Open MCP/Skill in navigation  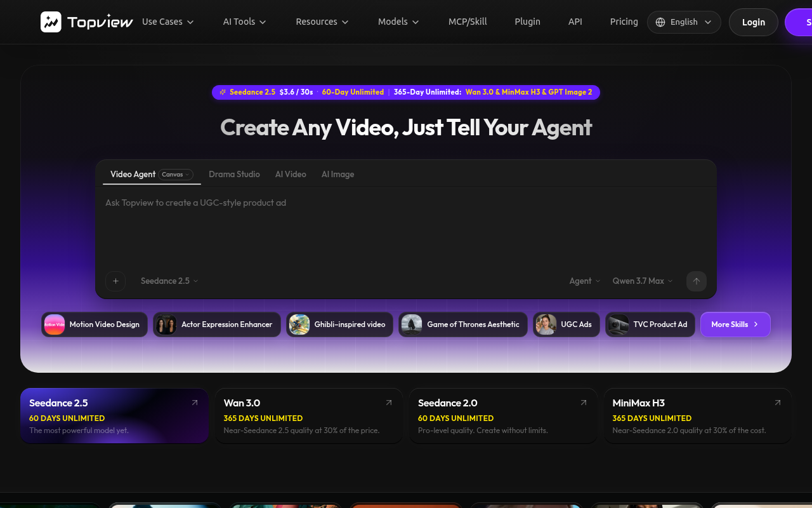point(468,22)
